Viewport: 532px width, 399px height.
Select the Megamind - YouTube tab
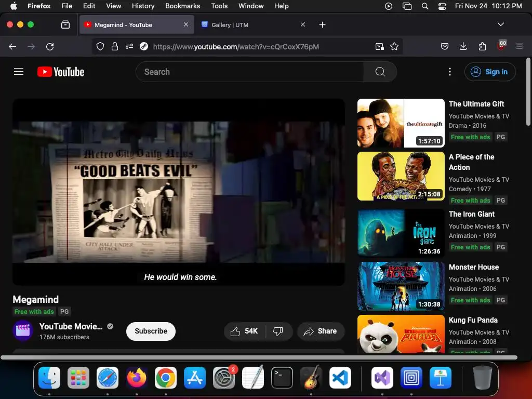(x=137, y=25)
